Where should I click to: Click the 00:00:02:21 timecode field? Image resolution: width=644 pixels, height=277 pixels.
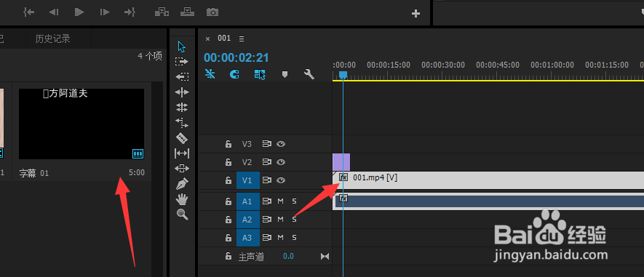tap(236, 57)
